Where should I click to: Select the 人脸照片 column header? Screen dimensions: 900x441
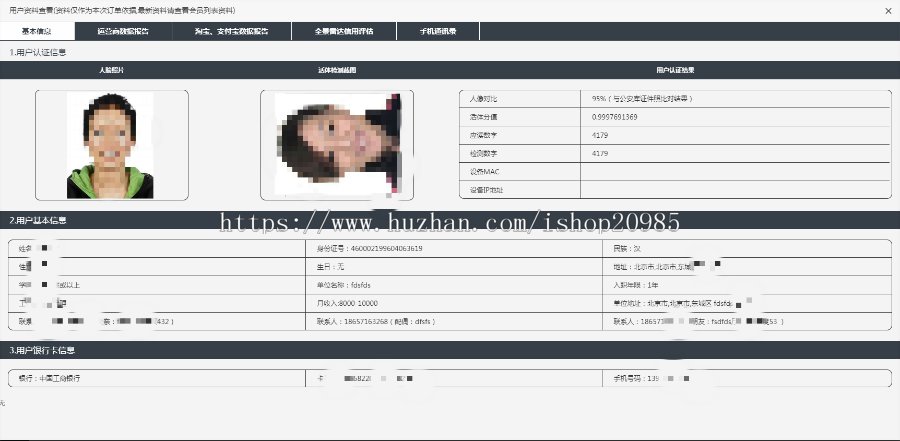click(x=111, y=70)
